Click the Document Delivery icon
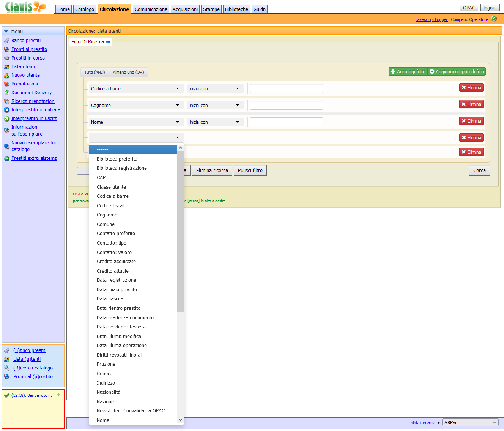Image resolution: width=504 pixels, height=431 pixels. (x=6, y=93)
